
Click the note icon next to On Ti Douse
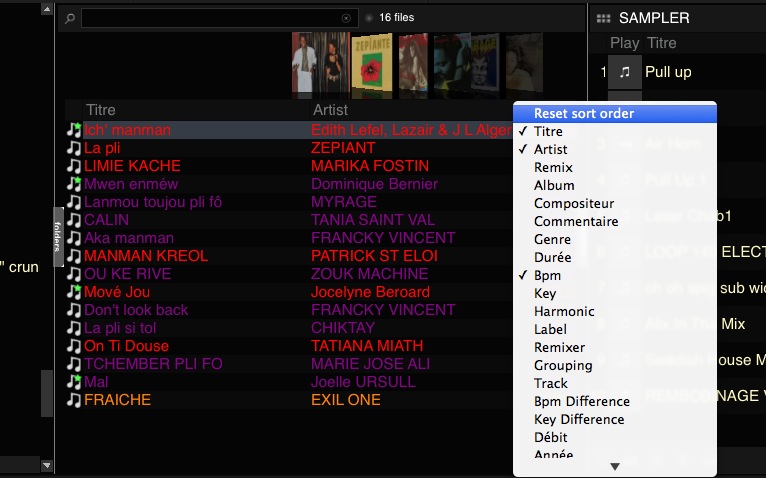74,346
